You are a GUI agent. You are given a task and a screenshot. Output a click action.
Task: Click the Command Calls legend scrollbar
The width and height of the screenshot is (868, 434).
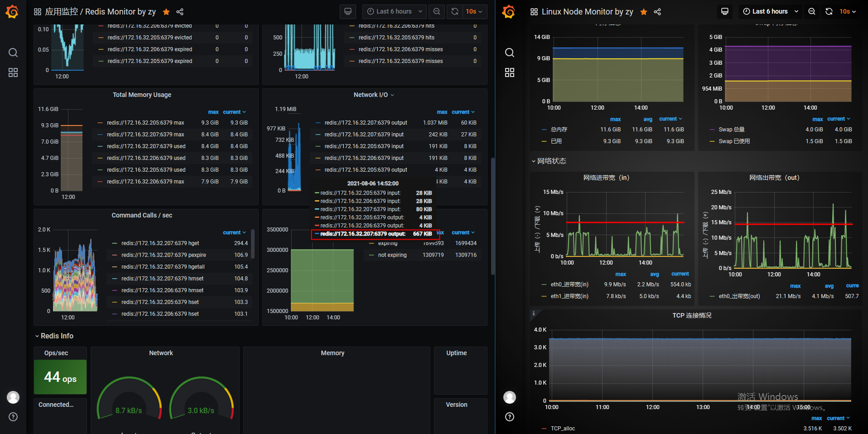coord(252,244)
